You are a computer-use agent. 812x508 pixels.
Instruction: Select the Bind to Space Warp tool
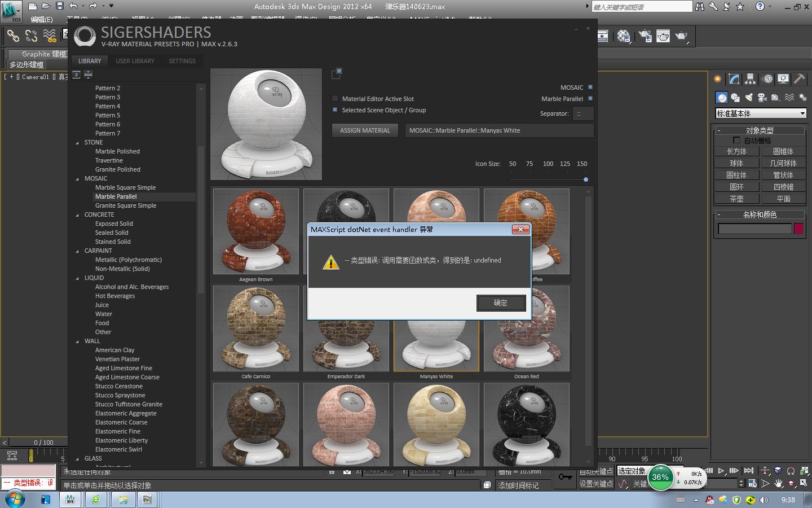pos(50,36)
